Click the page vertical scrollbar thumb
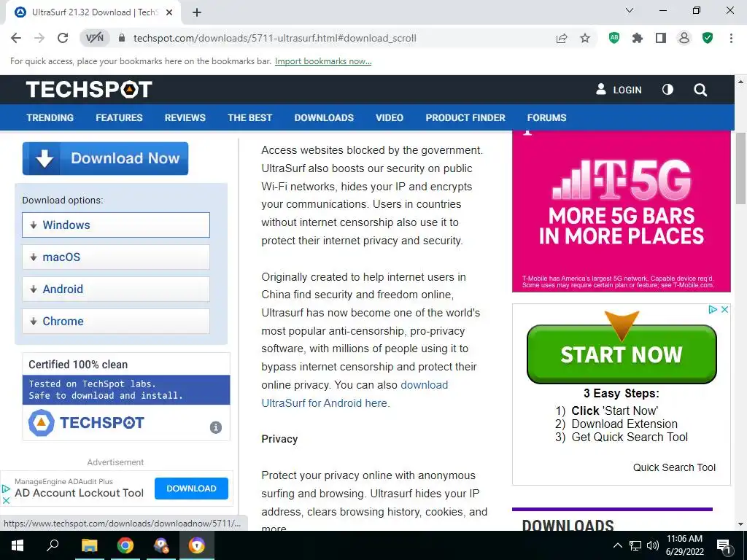 point(741,168)
